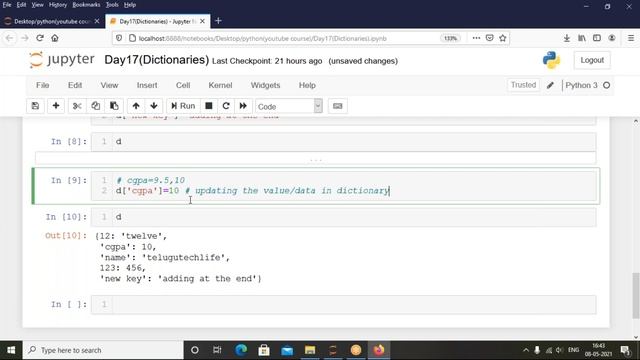Move selected cell down arrow
Screen dimensions: 640x360
[154, 106]
